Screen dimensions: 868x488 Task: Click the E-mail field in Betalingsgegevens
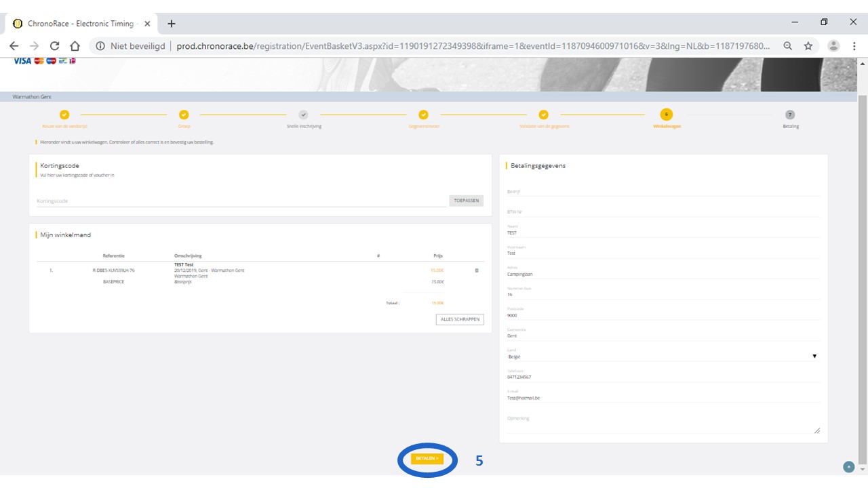point(663,398)
